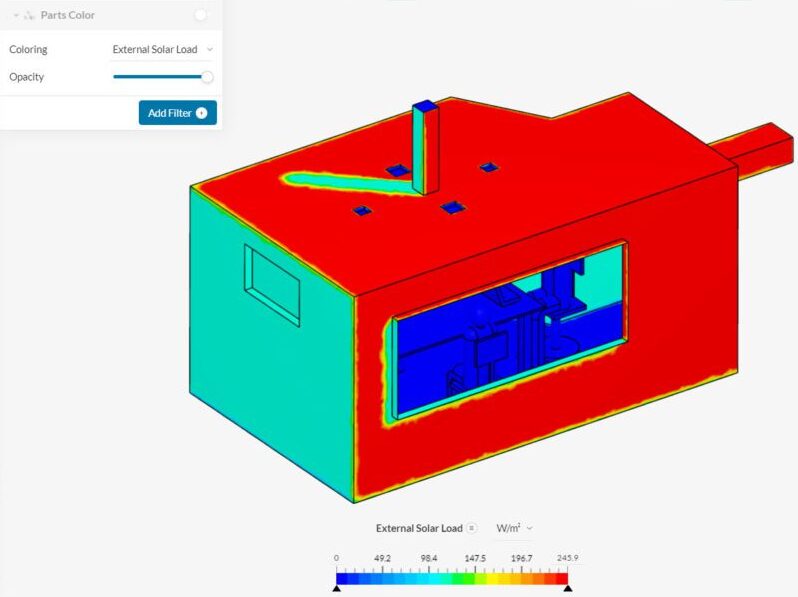Click the Opacity slider handle
This screenshot has width=798, height=597.
pos(207,77)
